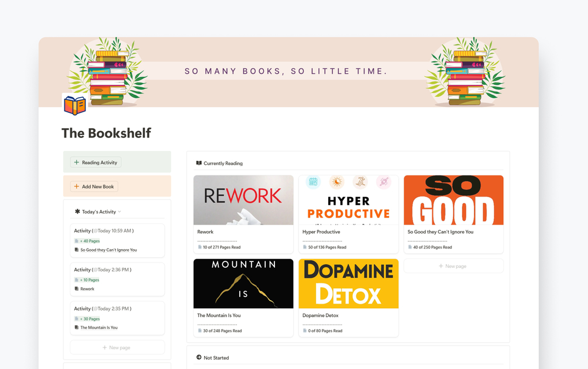Image resolution: width=588 pixels, height=369 pixels.
Task: Click the Add New Book button
Action: 94,187
